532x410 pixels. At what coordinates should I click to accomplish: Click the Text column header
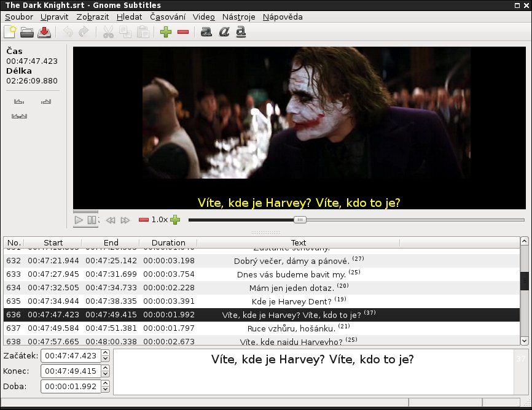tap(299, 243)
